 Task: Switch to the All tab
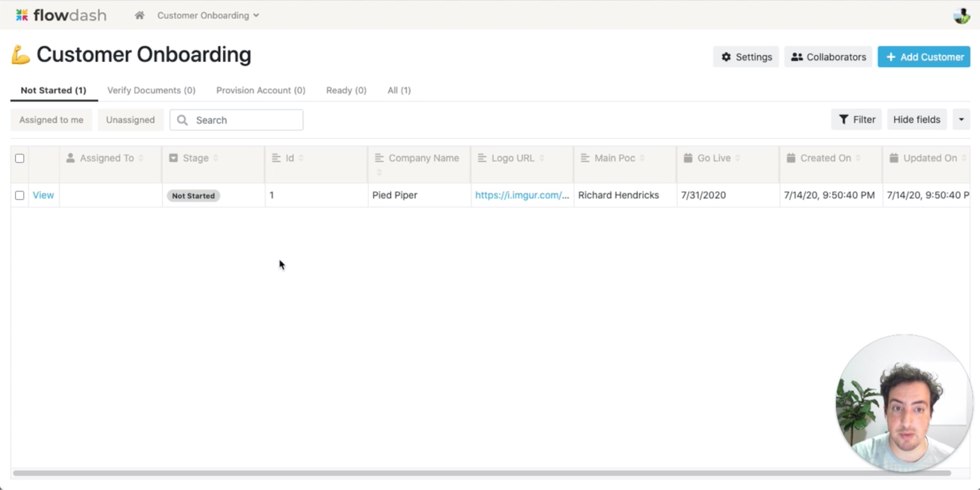(399, 90)
